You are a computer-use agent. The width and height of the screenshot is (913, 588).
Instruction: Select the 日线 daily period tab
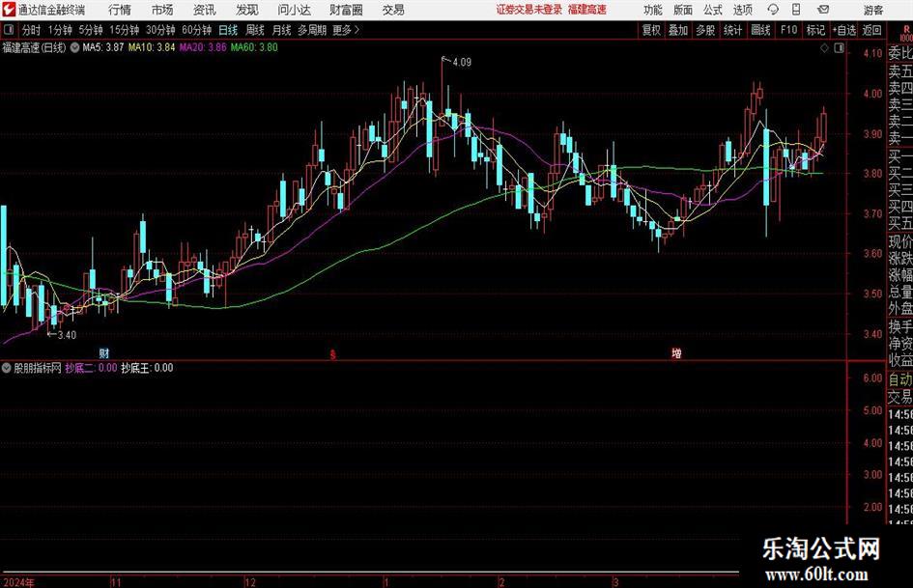click(x=228, y=30)
